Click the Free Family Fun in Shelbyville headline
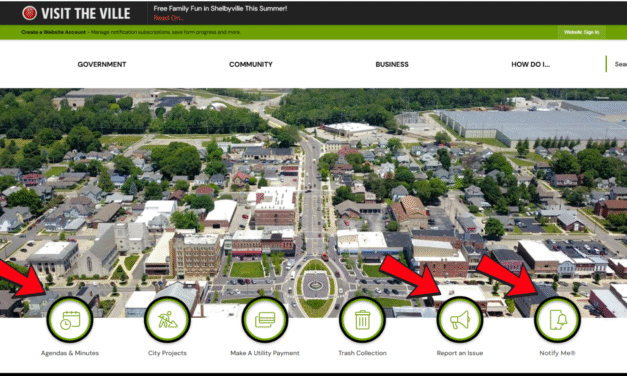Viewport: 627px width, 376px height. (220, 8)
